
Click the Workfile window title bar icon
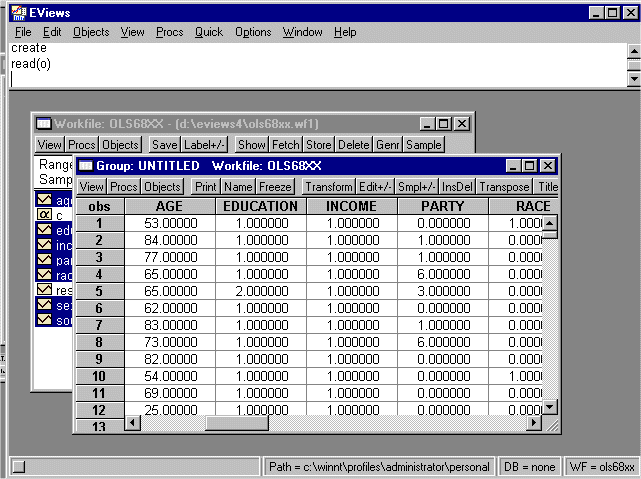[x=43, y=123]
